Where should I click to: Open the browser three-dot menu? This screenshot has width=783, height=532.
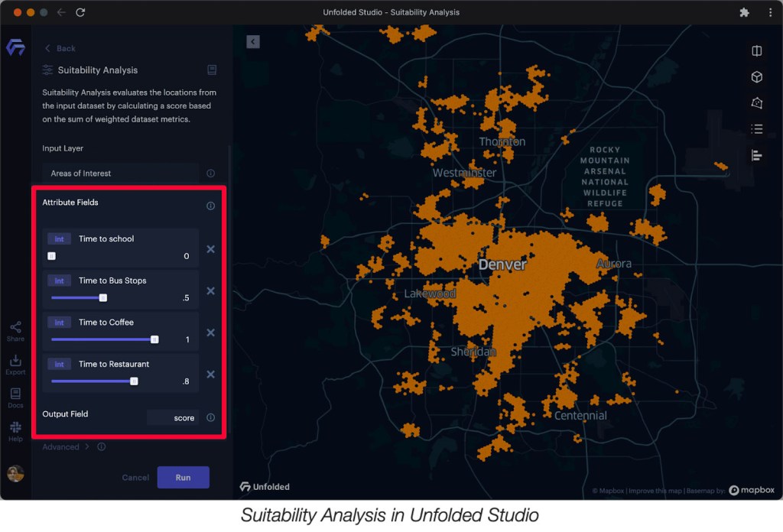(770, 12)
